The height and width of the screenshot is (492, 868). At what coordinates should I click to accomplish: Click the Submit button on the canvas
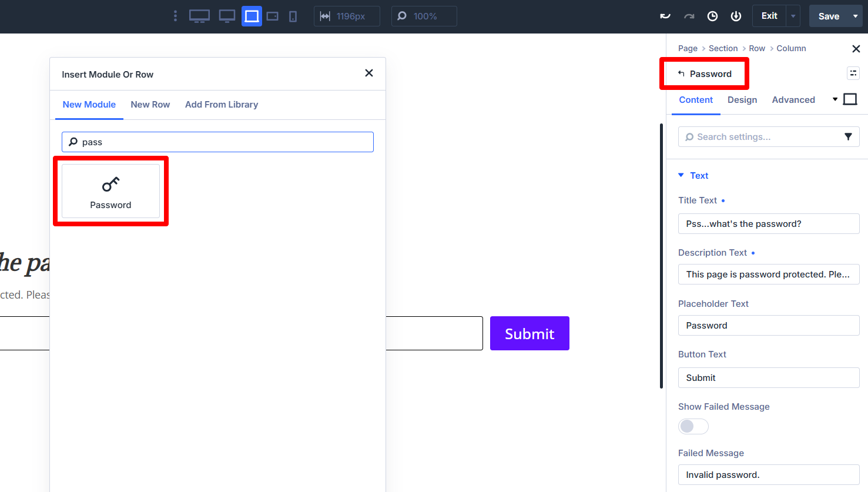click(x=529, y=333)
